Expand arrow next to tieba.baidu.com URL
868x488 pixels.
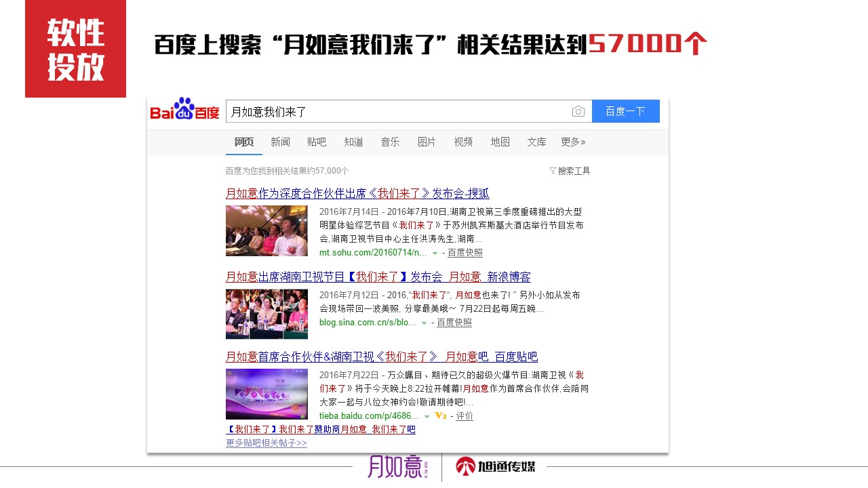(x=427, y=416)
